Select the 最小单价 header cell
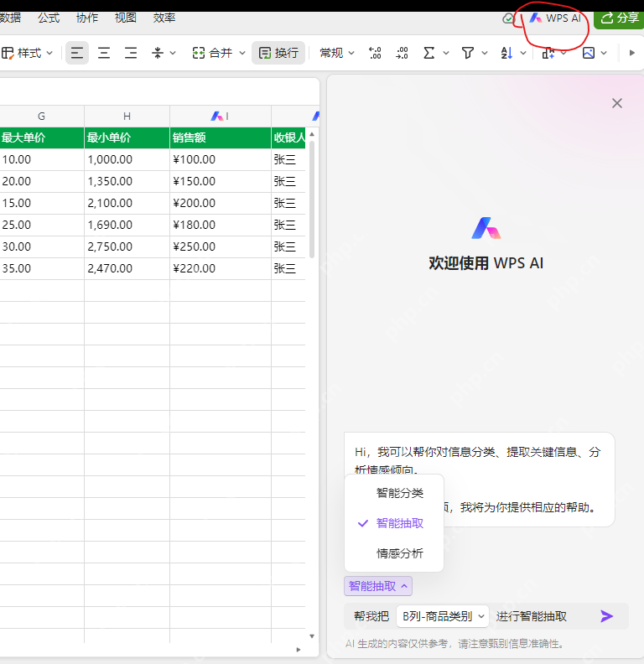The image size is (644, 664). (x=127, y=137)
